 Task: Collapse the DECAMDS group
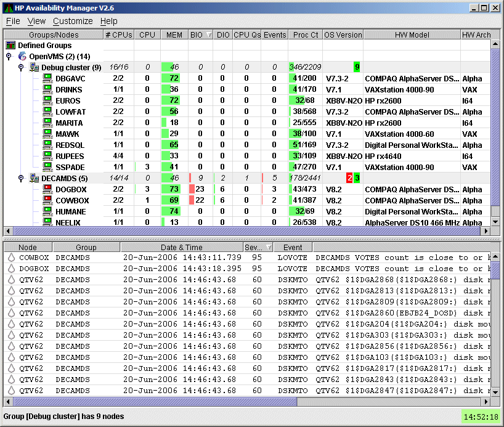coord(21,179)
